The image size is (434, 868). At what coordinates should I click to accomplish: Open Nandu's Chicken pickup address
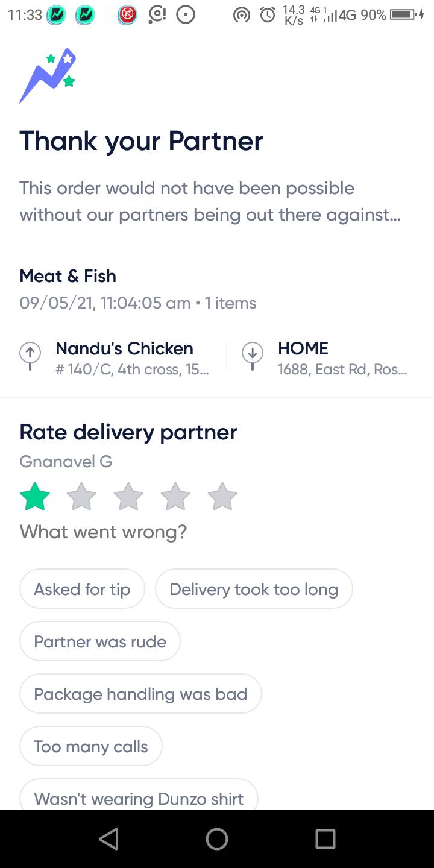131,357
